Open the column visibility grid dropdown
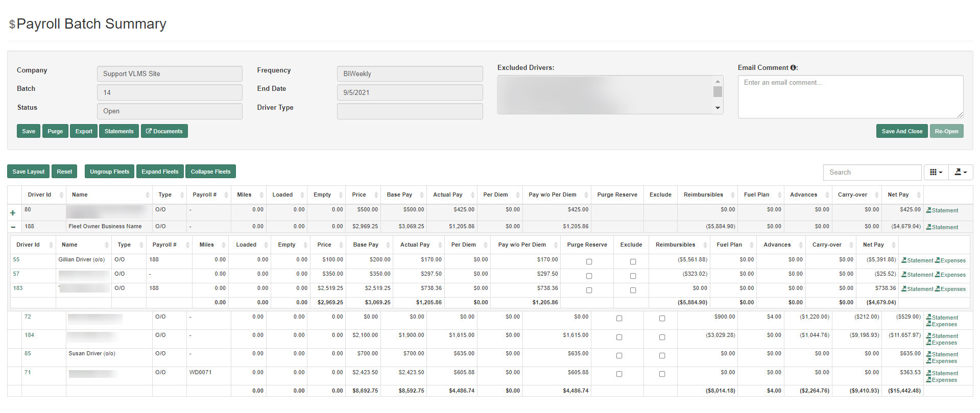 point(936,173)
